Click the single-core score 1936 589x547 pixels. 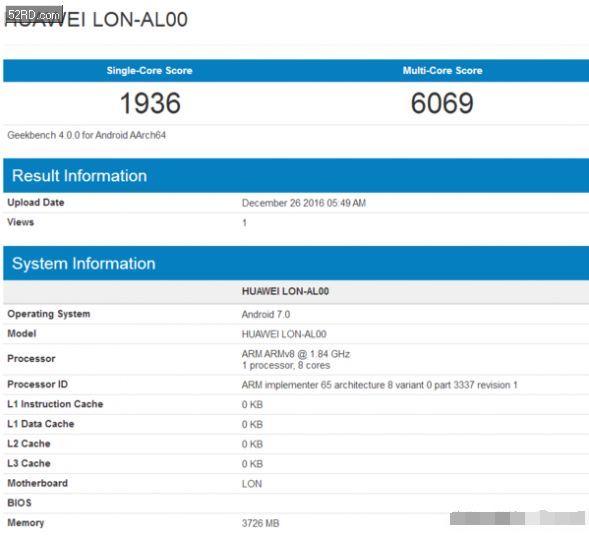point(150,103)
